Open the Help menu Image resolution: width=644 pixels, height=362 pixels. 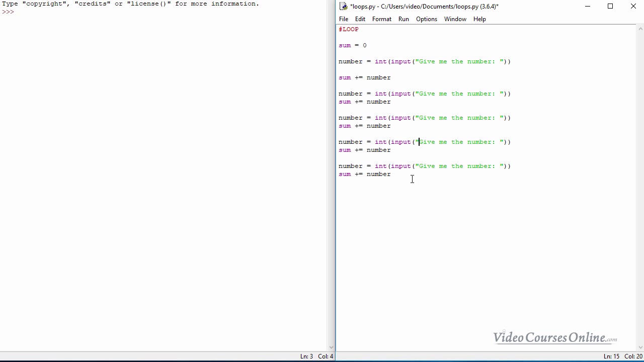[x=479, y=19]
